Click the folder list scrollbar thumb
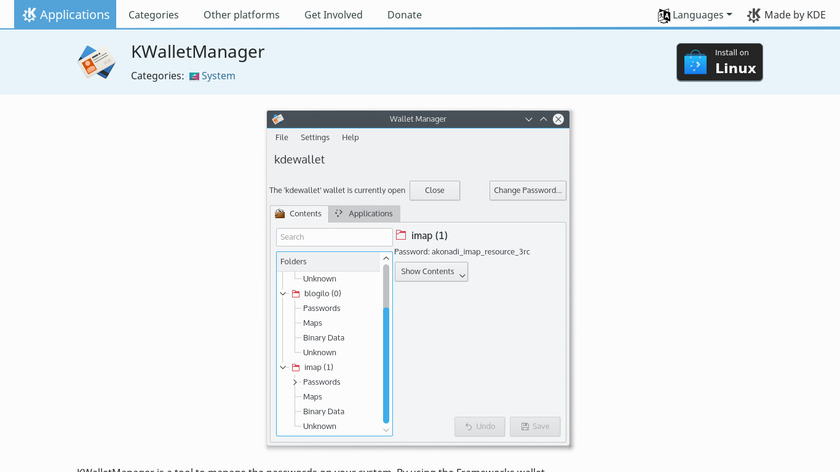This screenshot has width=840, height=472. [x=386, y=365]
